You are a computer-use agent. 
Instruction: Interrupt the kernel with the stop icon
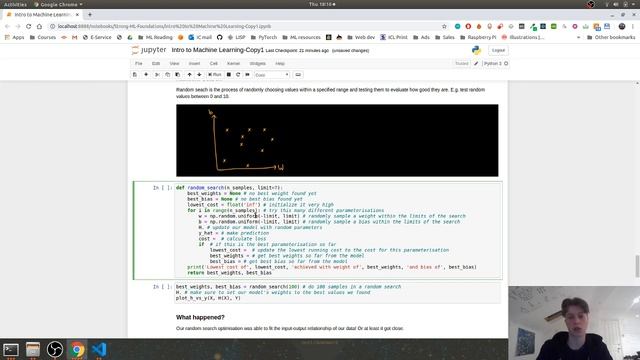click(x=229, y=75)
